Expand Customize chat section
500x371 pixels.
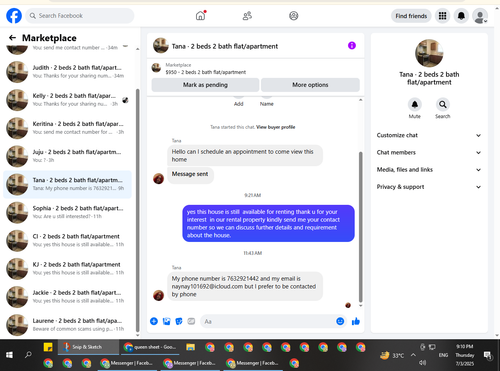(429, 135)
